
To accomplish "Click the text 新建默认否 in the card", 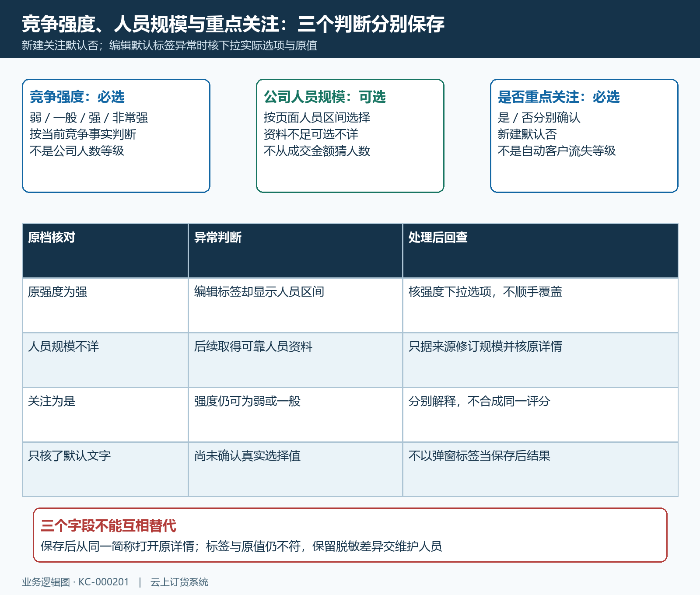I will [x=527, y=134].
